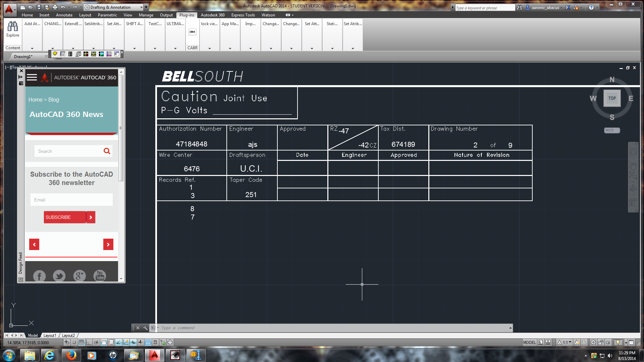644x362 pixels.
Task: Click the Explore binoculars icon
Action: pyautogui.click(x=13, y=26)
